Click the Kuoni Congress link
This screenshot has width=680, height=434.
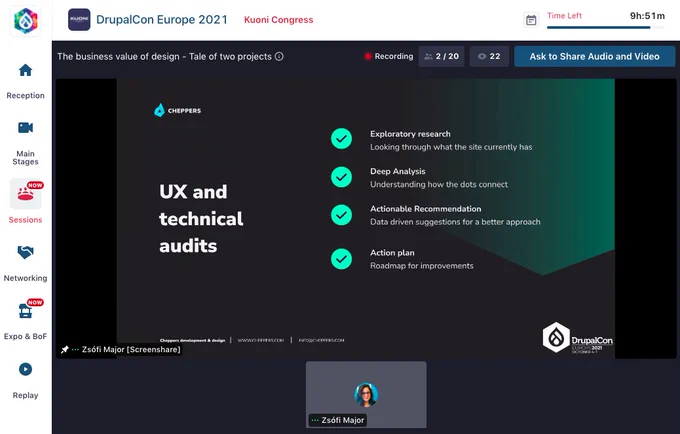point(278,20)
